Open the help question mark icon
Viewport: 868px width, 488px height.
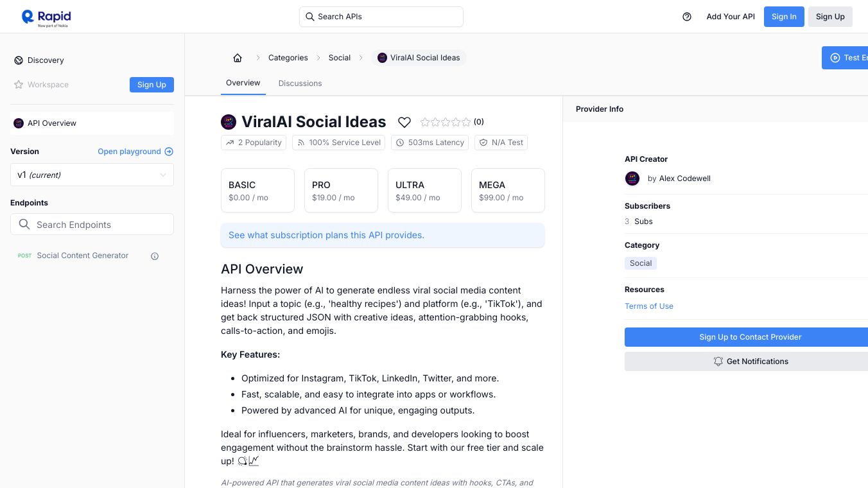click(687, 17)
